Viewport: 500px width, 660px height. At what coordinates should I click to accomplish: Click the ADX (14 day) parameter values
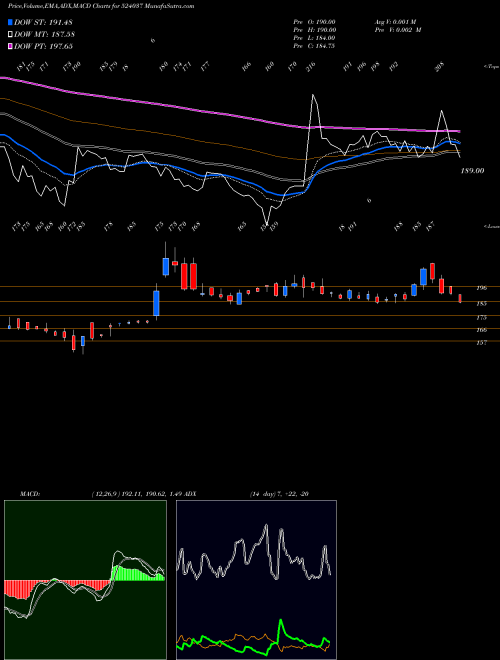pos(279,494)
